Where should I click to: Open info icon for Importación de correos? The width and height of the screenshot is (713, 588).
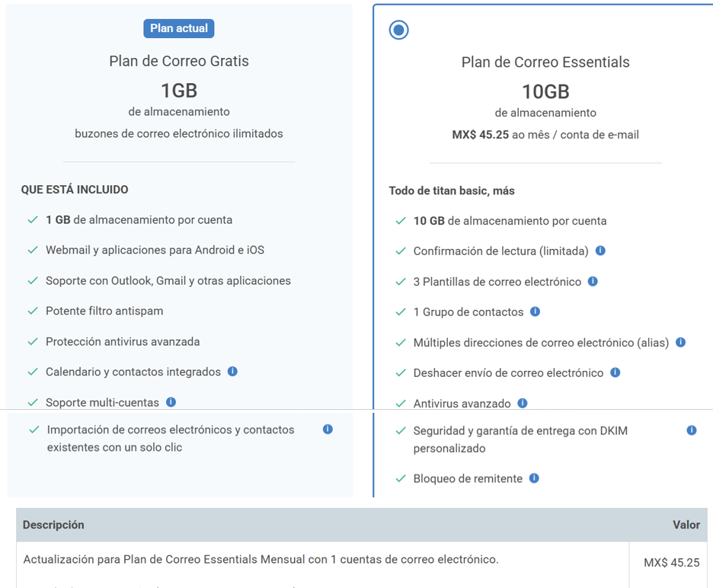pyautogui.click(x=328, y=430)
